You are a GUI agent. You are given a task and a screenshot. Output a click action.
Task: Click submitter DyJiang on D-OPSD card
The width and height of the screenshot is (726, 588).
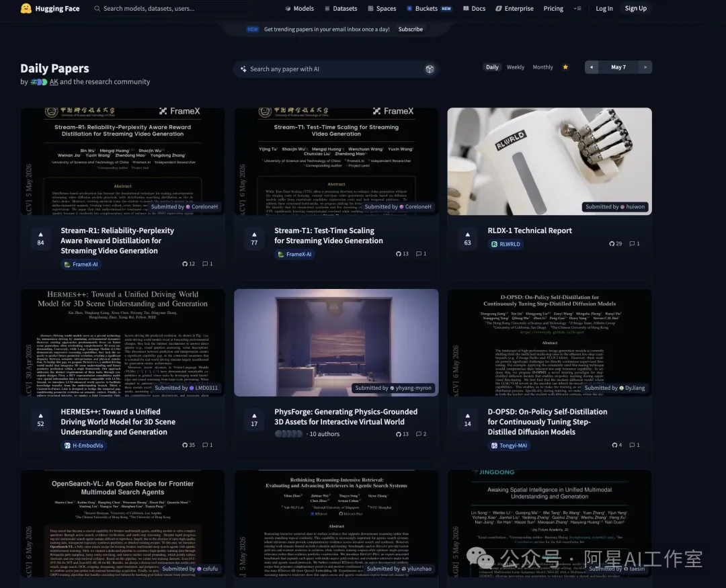(614, 388)
